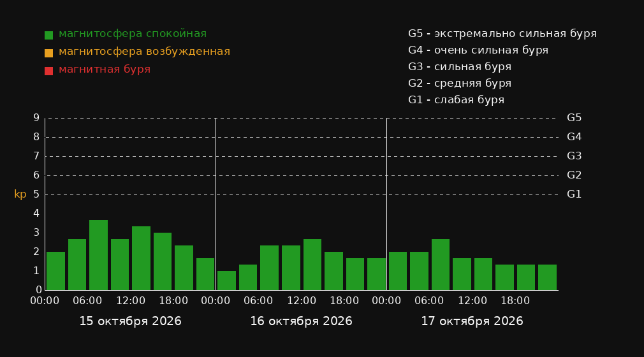Click the orange 'kp' axis label
Image resolution: width=644 pixels, height=357 pixels.
pos(20,194)
